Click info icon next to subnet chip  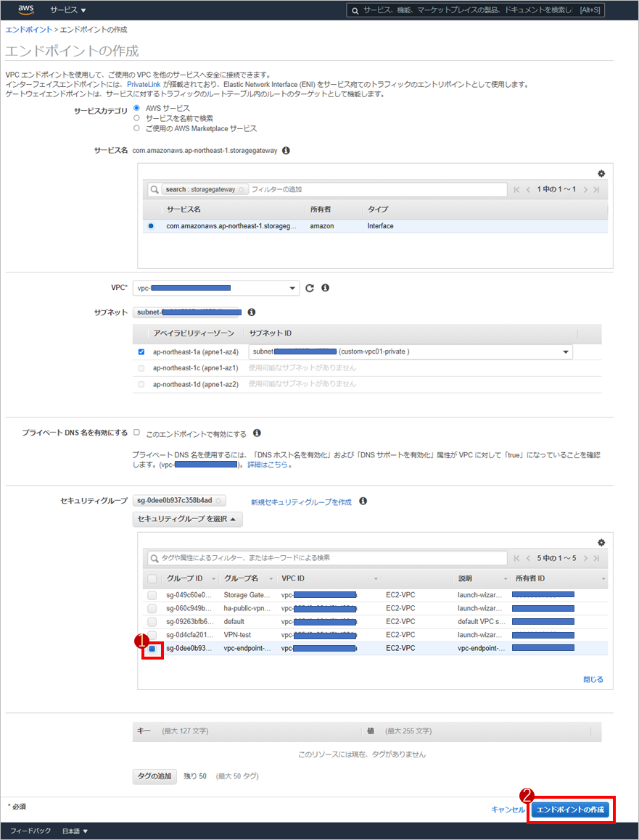pos(252,312)
